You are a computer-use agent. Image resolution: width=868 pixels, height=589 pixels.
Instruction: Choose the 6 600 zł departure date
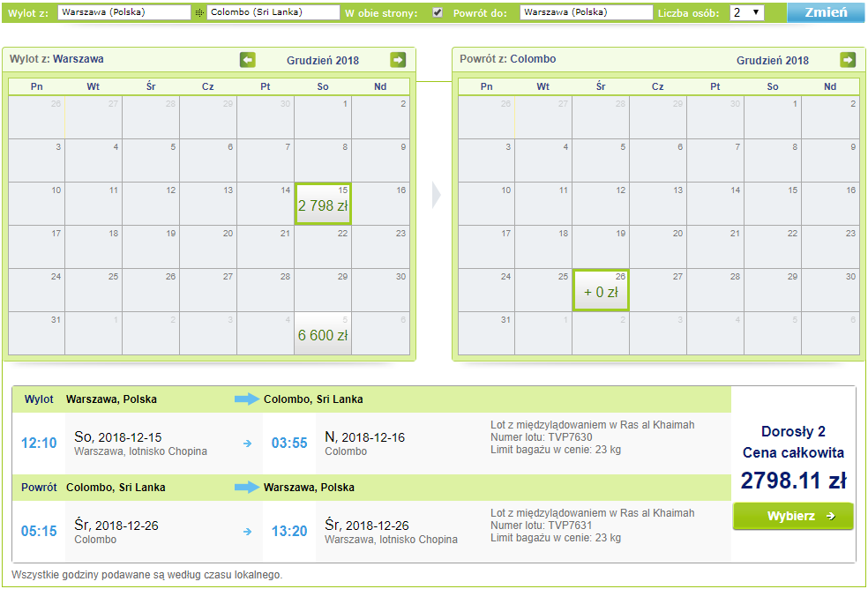pos(323,333)
